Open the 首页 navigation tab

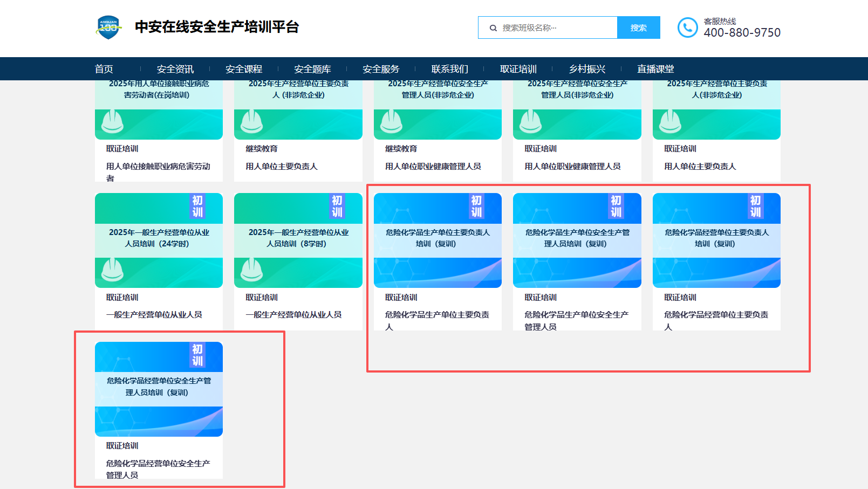click(104, 69)
